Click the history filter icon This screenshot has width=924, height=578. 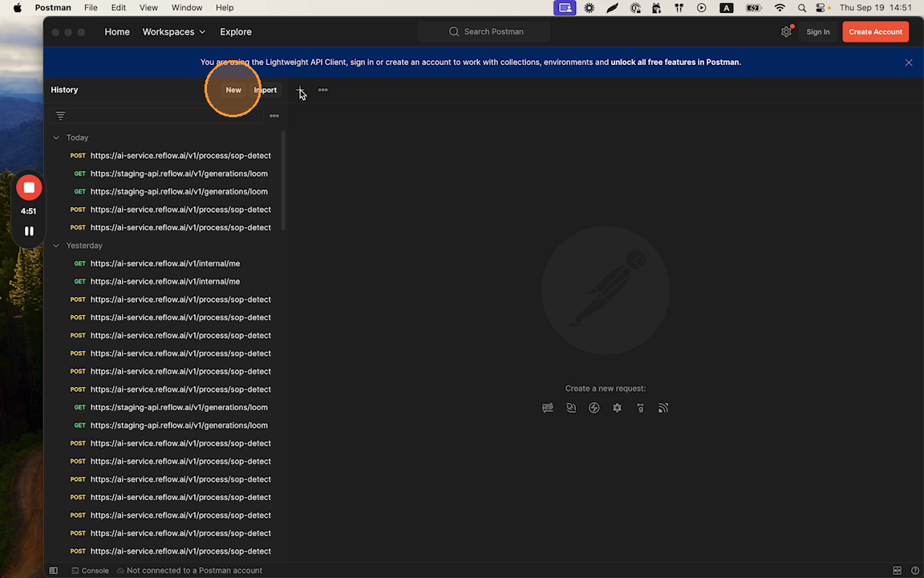(60, 116)
